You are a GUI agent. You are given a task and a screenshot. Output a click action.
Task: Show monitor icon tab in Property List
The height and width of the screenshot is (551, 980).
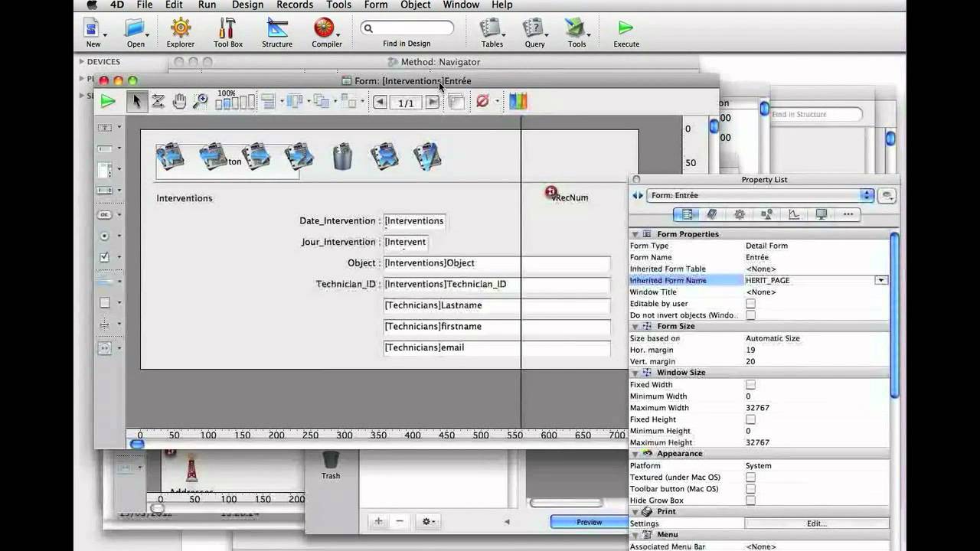(x=821, y=215)
